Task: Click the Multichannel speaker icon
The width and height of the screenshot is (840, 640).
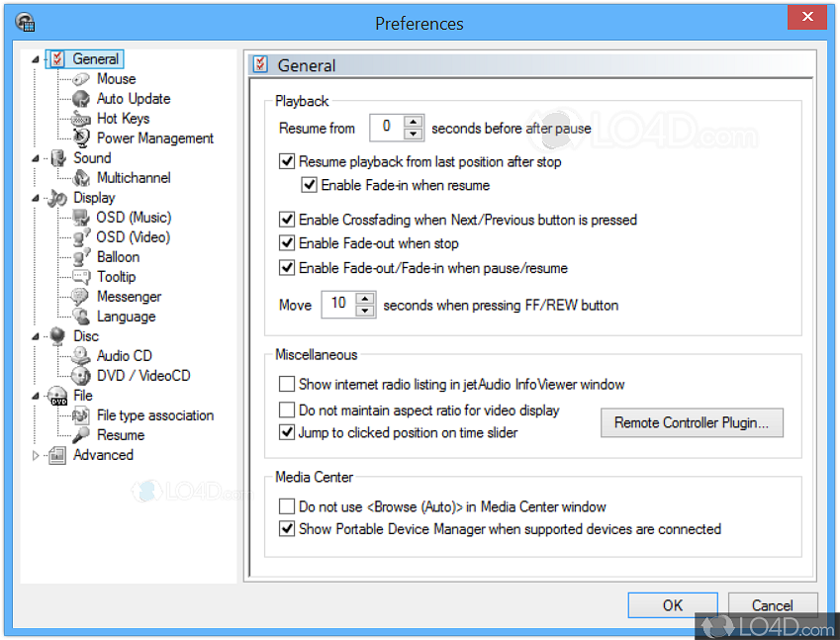Action: (81, 178)
